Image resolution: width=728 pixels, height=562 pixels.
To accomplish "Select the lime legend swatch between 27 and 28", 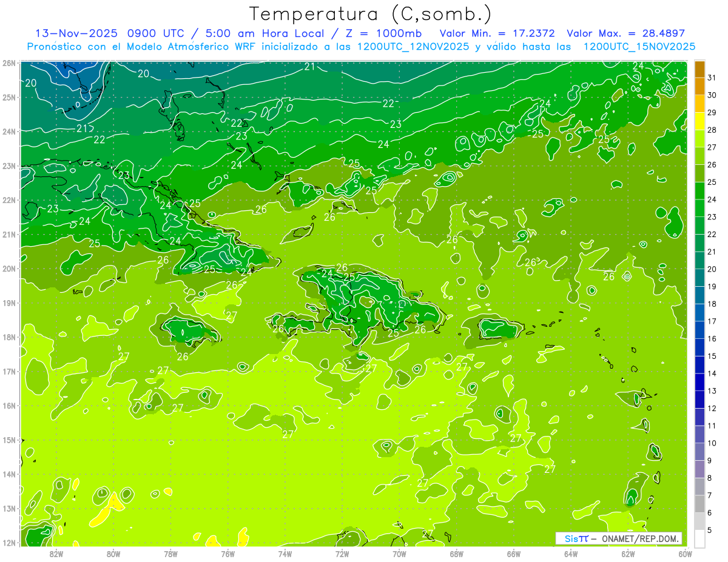I will click(x=699, y=139).
